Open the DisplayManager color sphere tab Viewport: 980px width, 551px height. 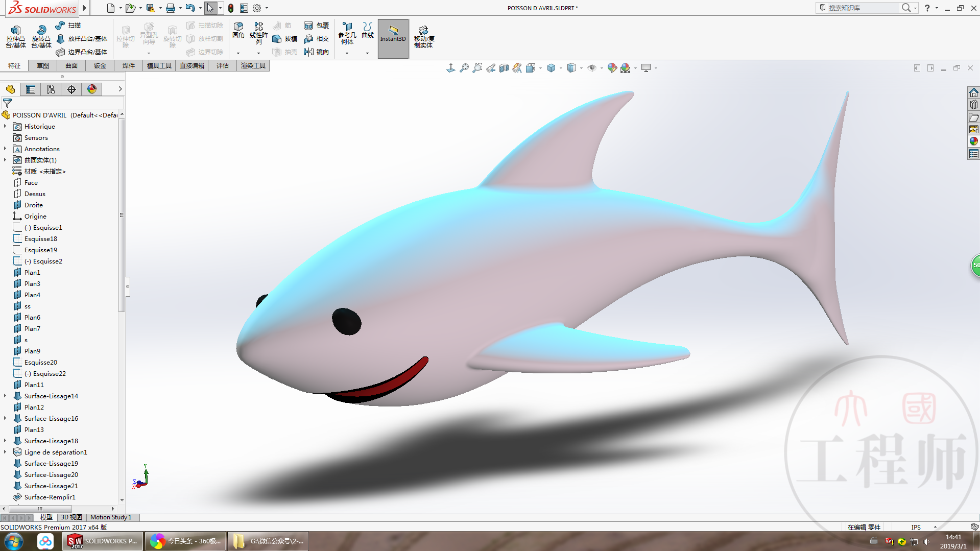(x=92, y=89)
